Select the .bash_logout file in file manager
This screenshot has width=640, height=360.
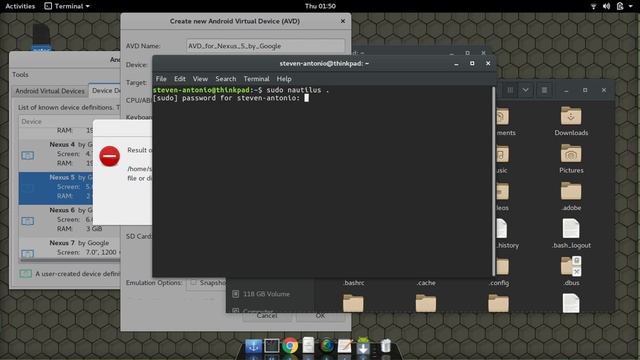click(x=571, y=233)
